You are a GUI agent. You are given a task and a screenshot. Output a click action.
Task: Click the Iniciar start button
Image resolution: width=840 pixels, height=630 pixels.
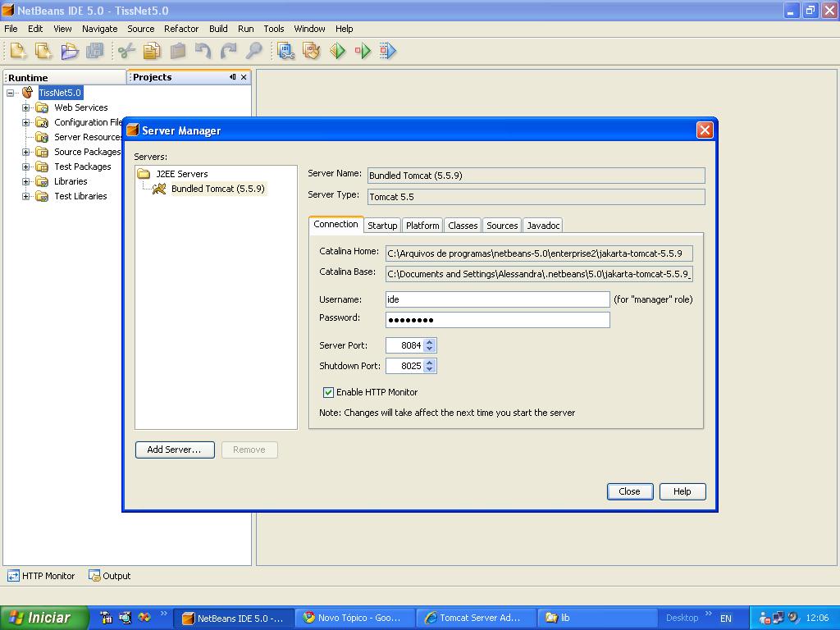coord(44,619)
